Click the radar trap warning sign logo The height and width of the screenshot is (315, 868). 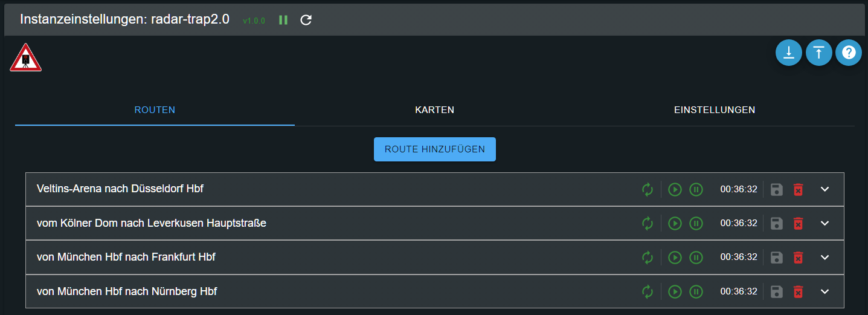pos(25,58)
